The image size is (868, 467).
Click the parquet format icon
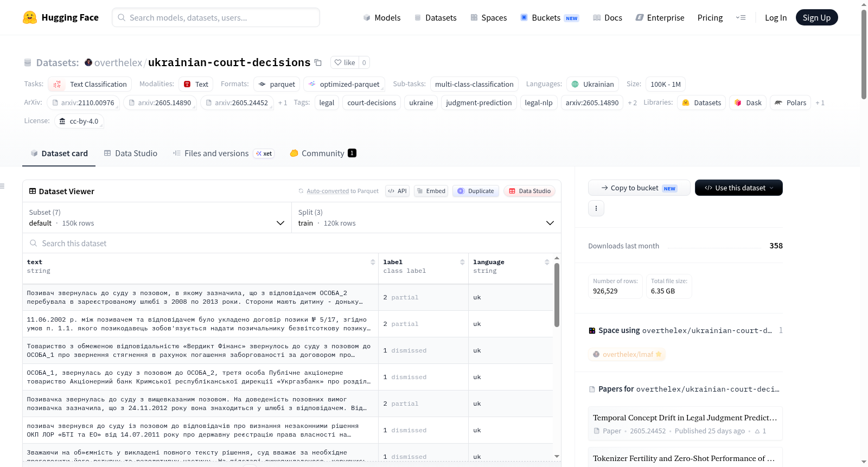click(262, 84)
